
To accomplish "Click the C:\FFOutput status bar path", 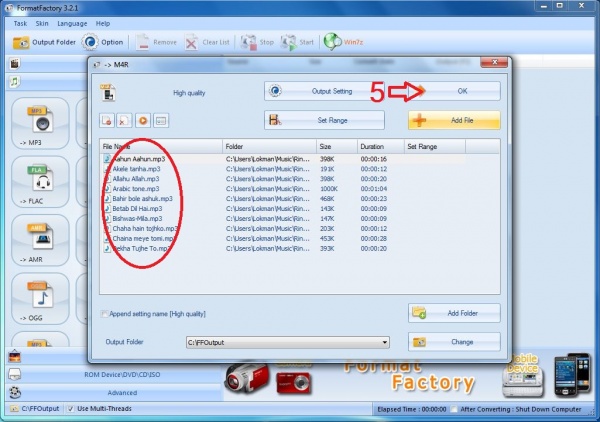I will (40, 409).
